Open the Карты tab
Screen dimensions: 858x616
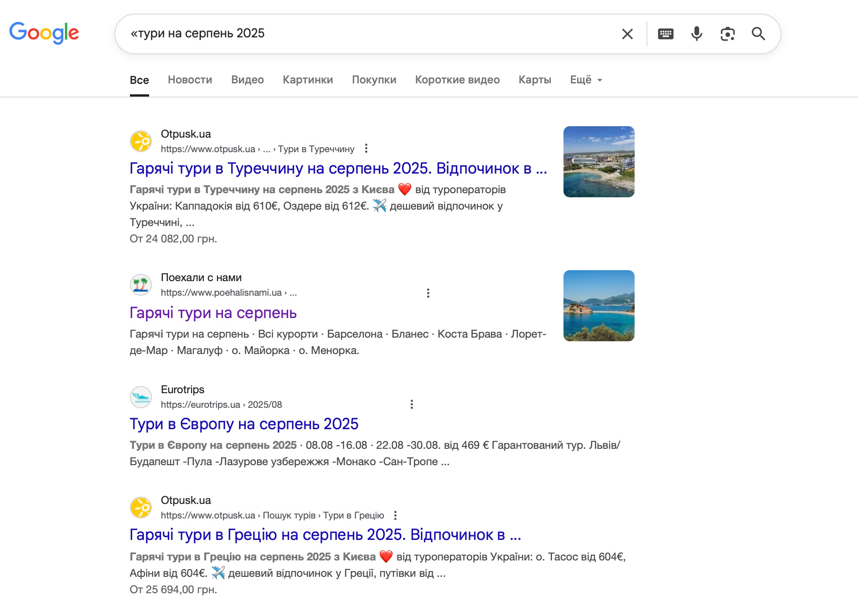[535, 80]
